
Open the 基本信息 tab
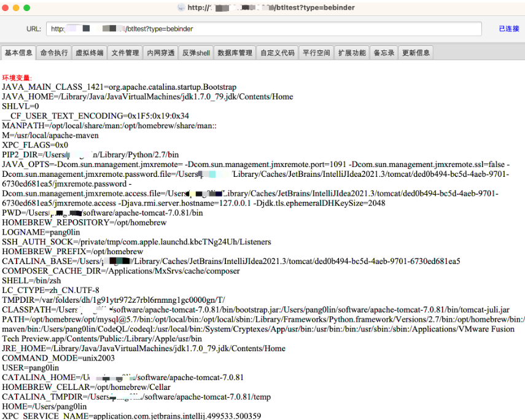tap(18, 53)
